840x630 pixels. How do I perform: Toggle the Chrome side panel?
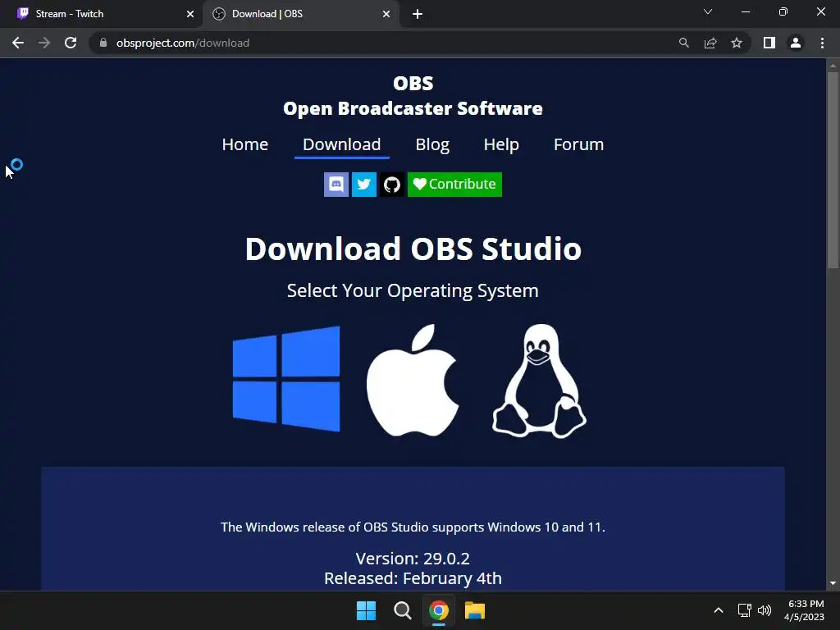pos(769,43)
